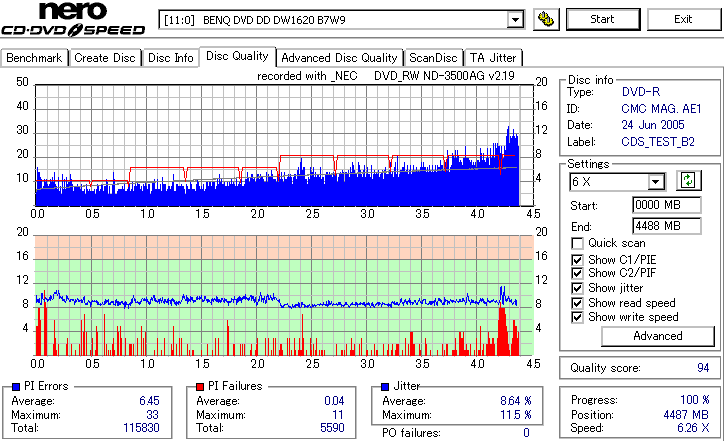This screenshot has width=724, height=441.
Task: Click the recorded with _NEC DVD_RW text
Action: click(386, 76)
